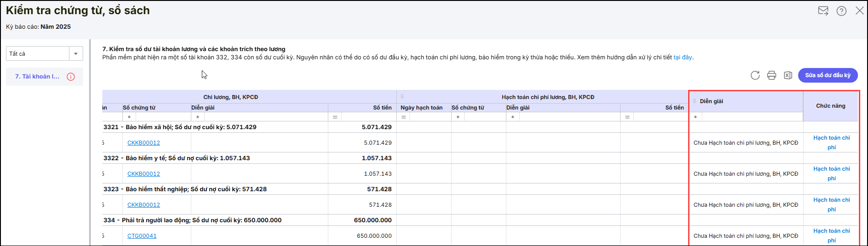Click the standalone Diễn giải filter input field

[x=752, y=117]
